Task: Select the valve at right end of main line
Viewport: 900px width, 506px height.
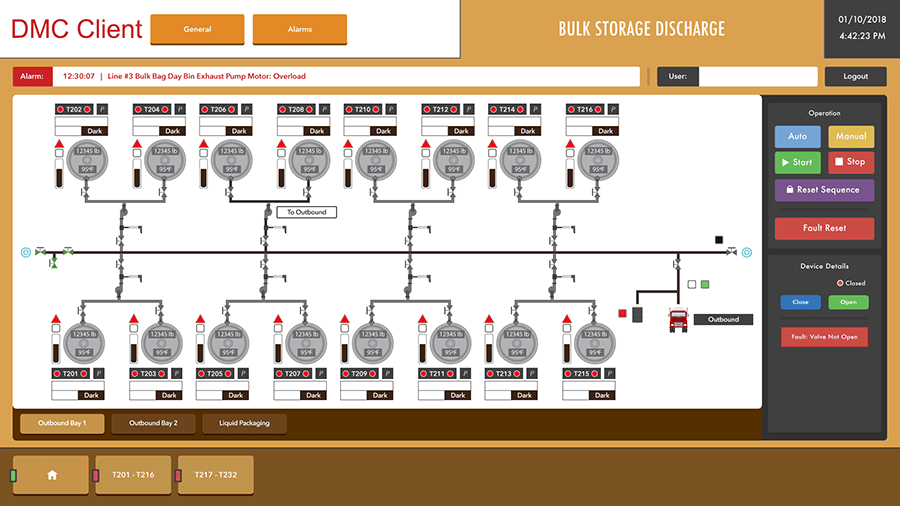Action: [731, 251]
